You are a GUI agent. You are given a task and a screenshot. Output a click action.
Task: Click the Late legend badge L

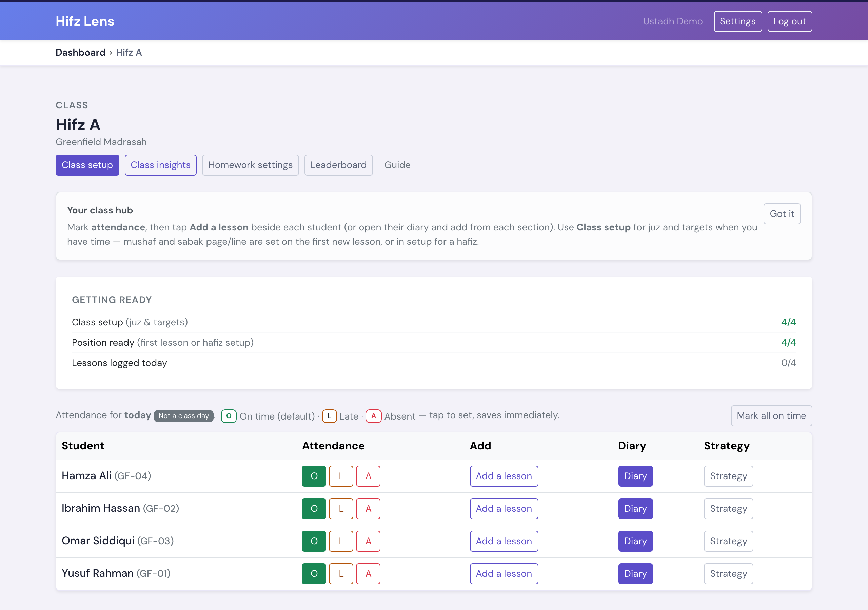[x=329, y=416]
